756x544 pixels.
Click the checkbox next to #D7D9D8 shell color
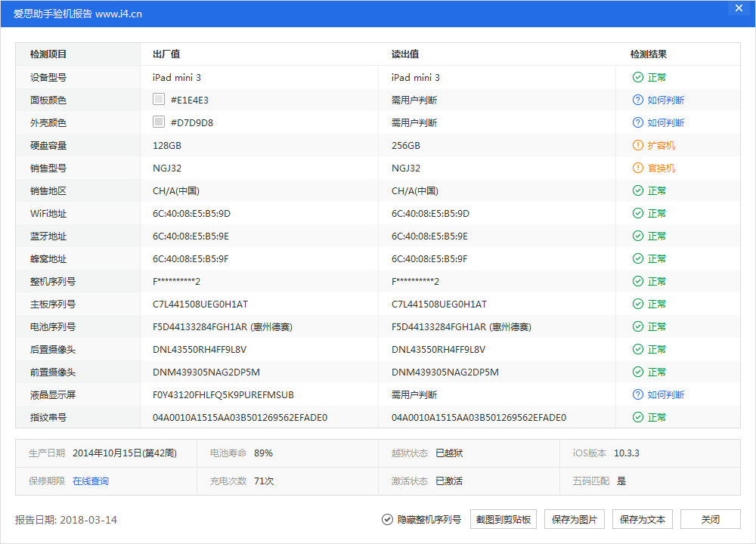pos(159,122)
